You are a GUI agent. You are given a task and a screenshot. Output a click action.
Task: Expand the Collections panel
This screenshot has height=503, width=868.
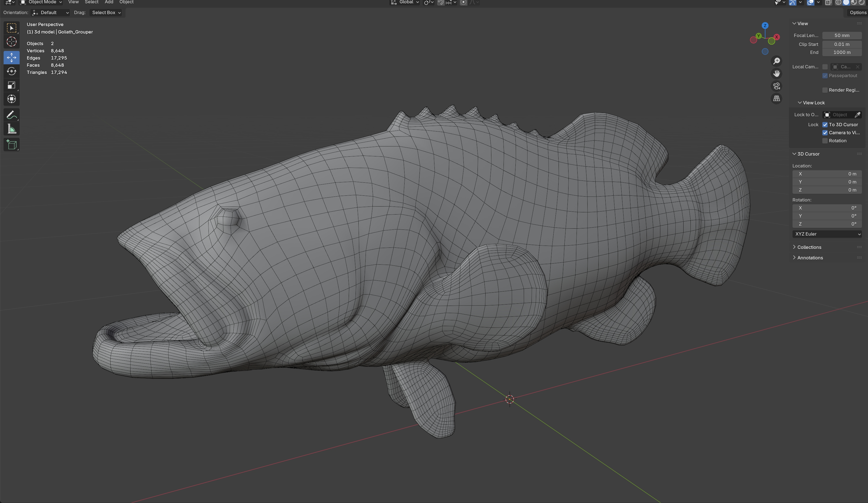click(x=809, y=247)
